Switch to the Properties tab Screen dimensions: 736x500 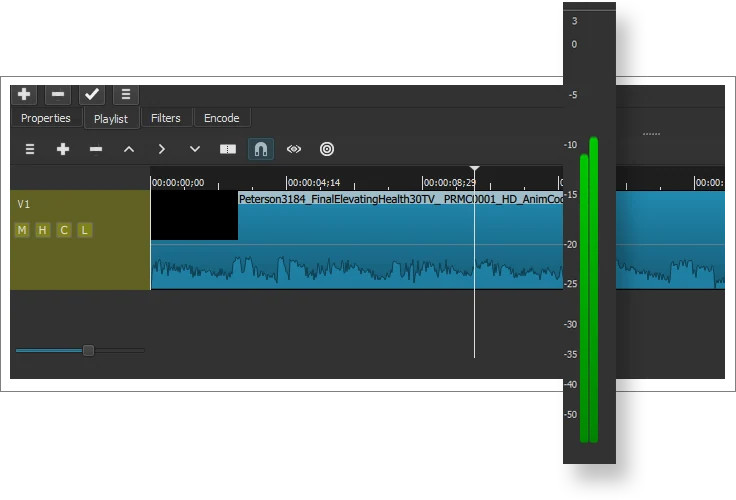pos(46,118)
